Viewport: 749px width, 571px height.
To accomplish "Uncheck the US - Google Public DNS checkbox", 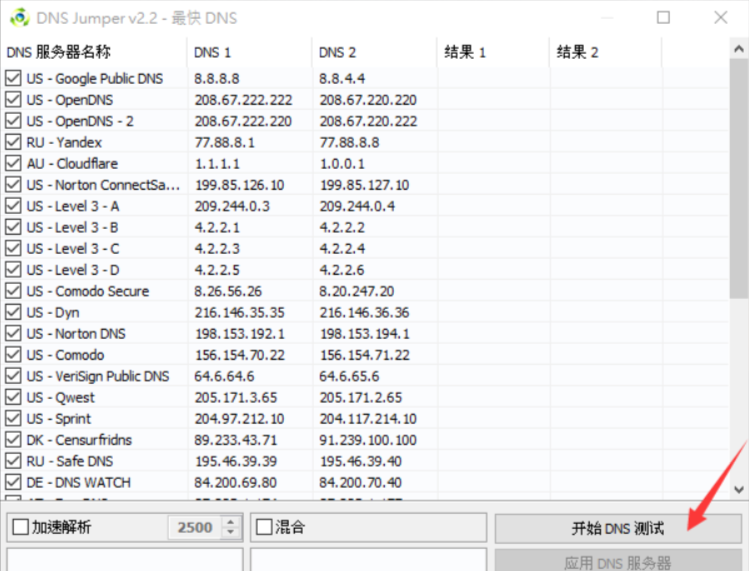I will pyautogui.click(x=13, y=78).
